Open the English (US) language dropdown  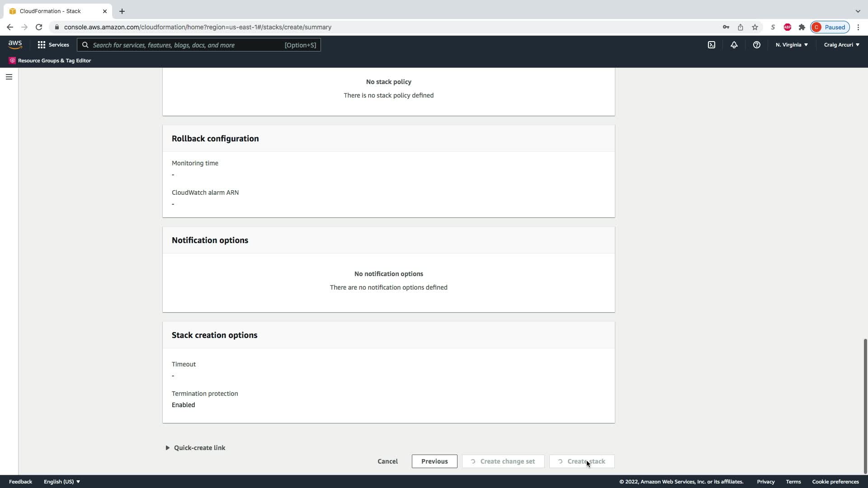click(x=62, y=482)
